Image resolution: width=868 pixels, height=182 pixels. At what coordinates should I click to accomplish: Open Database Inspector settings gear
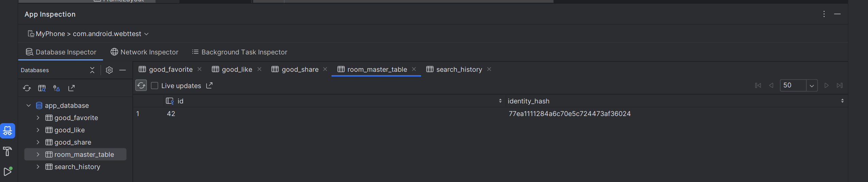[x=109, y=70]
